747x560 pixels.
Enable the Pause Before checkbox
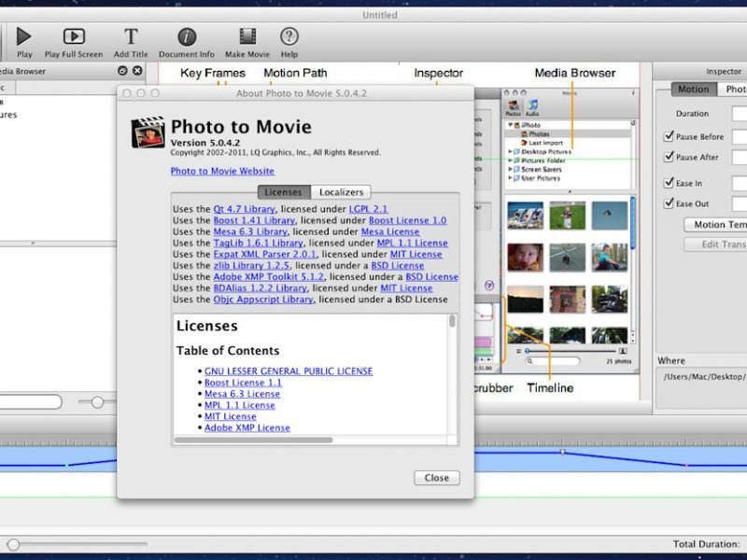pos(669,136)
